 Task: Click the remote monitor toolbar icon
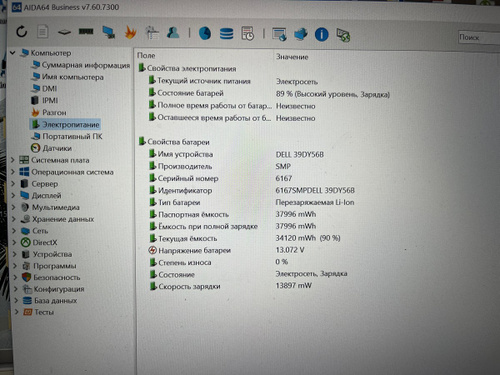279,34
